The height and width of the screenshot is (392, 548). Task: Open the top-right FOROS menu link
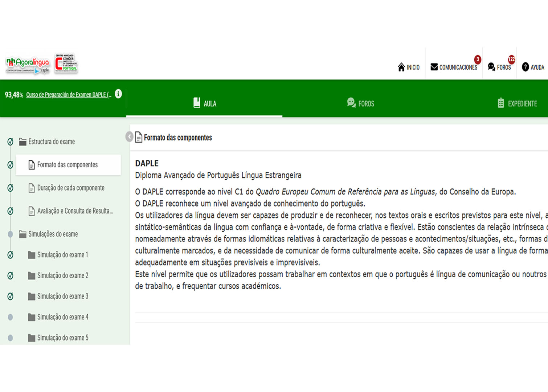499,67
